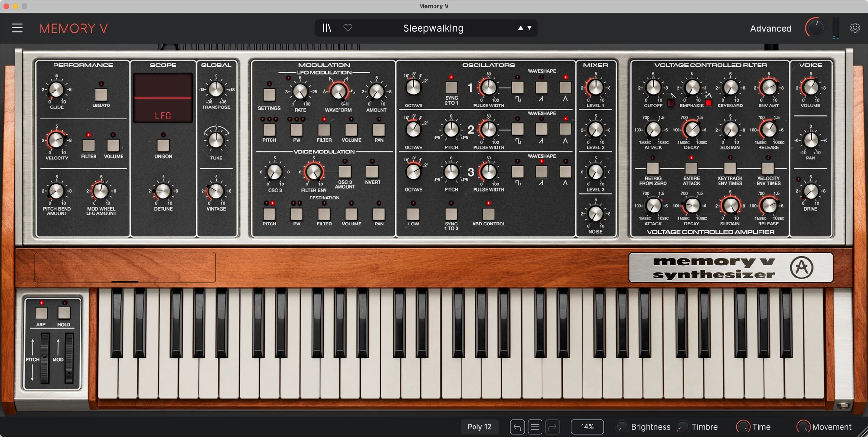Open the Sleepwalking preset name menu
The height and width of the screenshot is (437, 868).
pyautogui.click(x=433, y=28)
